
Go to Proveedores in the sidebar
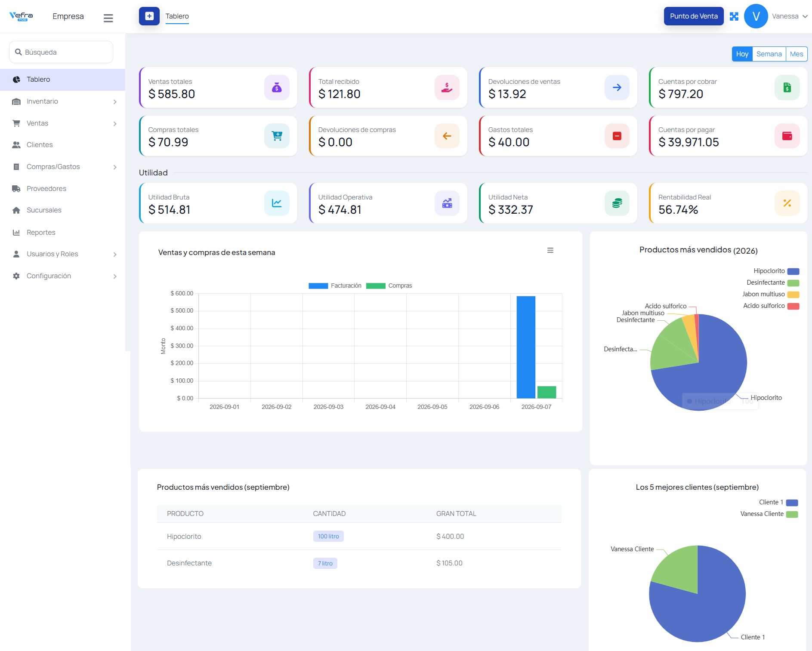[62, 189]
